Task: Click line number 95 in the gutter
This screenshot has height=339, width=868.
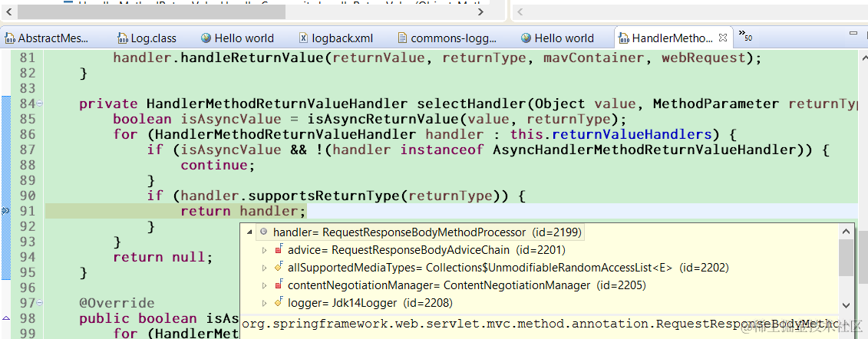Action: click(27, 272)
